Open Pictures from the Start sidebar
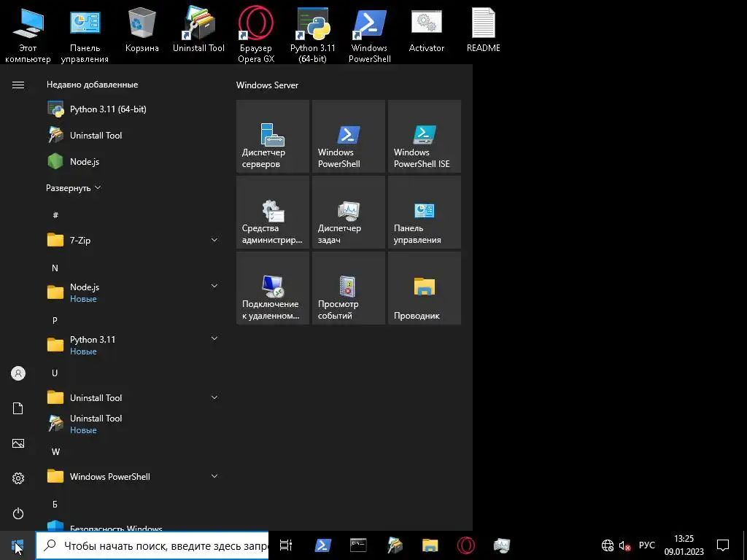 pyautogui.click(x=18, y=443)
